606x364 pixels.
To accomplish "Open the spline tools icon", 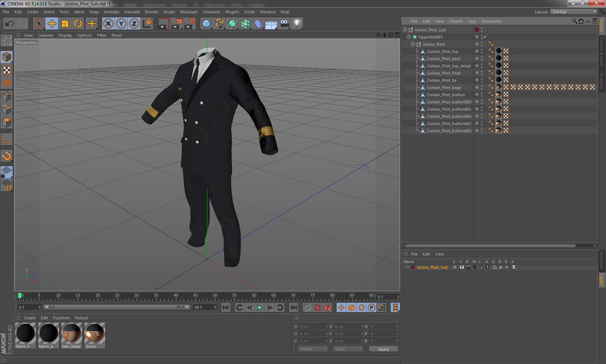I will 219,24.
